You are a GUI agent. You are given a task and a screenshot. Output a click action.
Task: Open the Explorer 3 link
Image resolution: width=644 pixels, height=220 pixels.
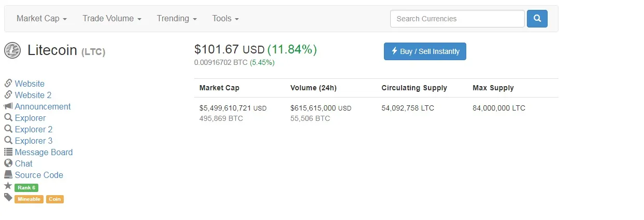coord(34,141)
